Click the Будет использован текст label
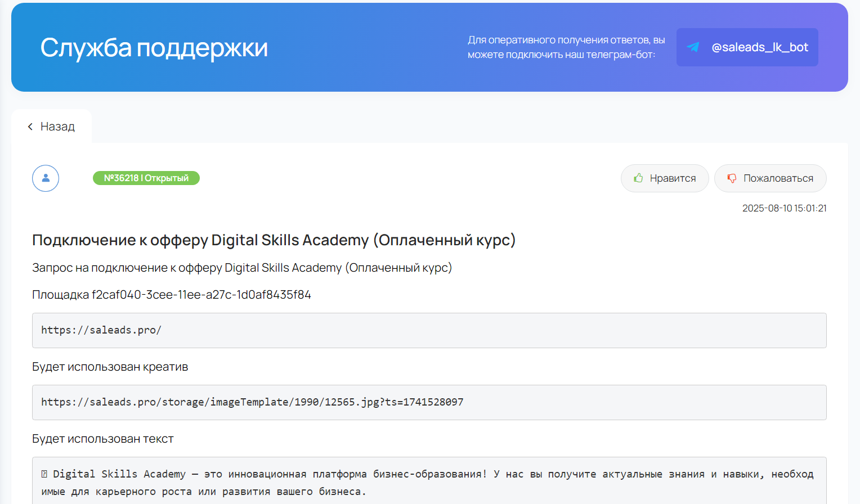This screenshot has width=860, height=504. click(103, 439)
